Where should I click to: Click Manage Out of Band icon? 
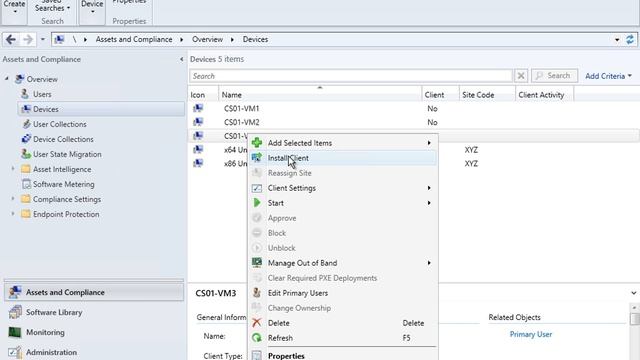pos(257,262)
